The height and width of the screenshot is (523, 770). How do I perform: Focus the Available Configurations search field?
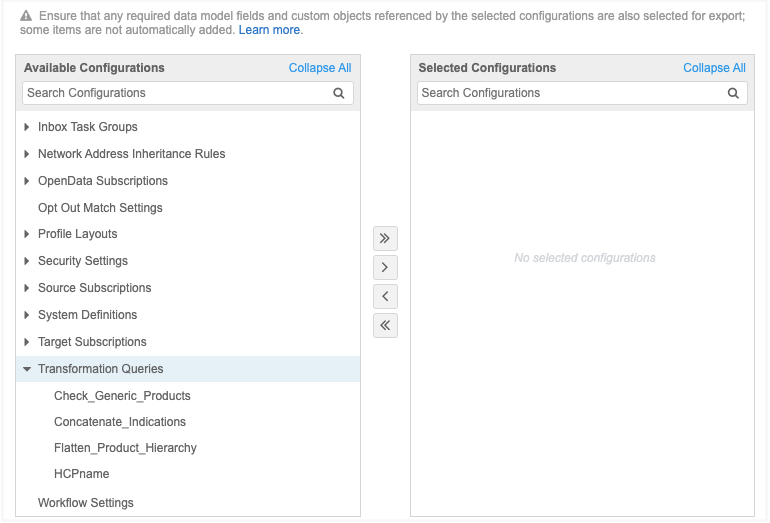(x=175, y=93)
